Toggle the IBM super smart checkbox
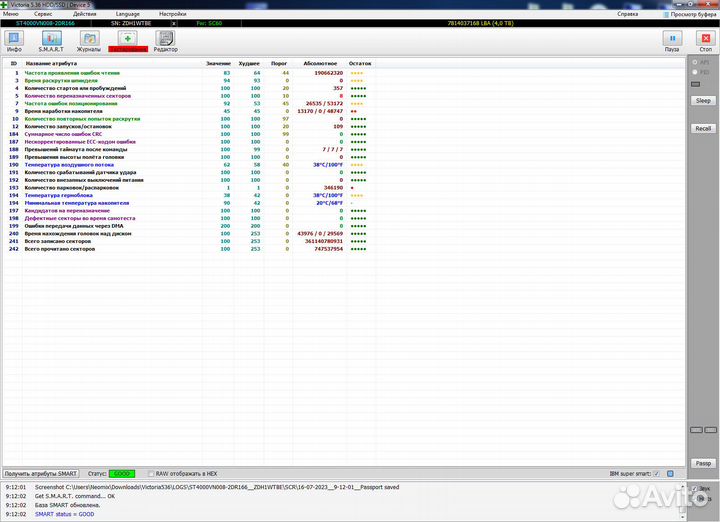Viewport: 720px width, 522px height. point(657,473)
